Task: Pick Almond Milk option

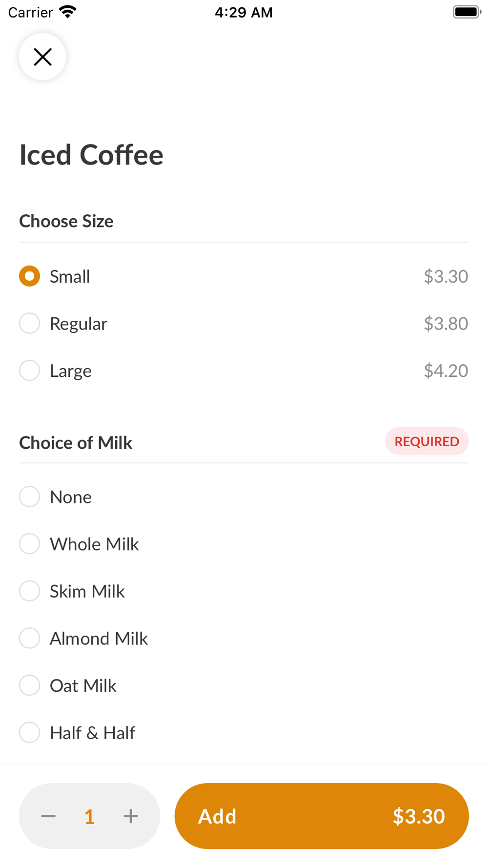Action: coord(30,639)
